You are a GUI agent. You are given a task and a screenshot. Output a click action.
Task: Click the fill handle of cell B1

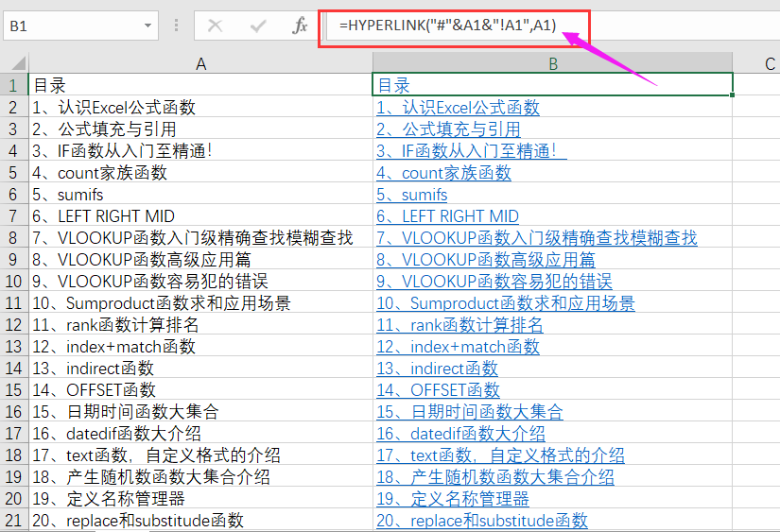[x=732, y=94]
